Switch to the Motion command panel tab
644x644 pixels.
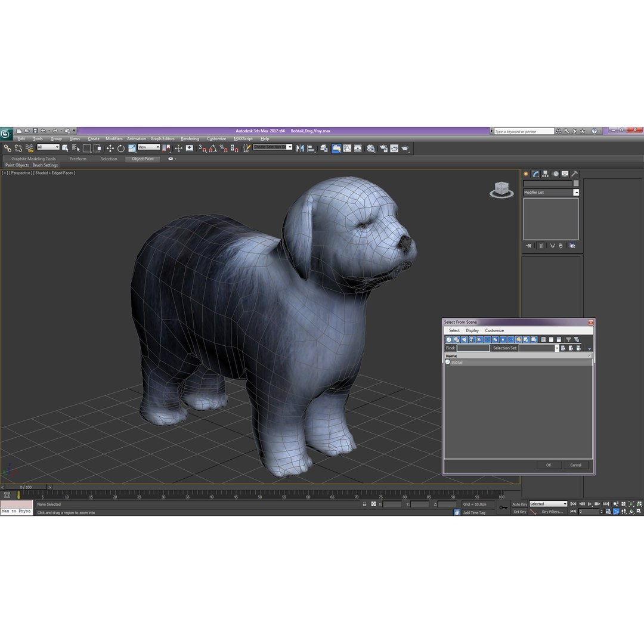coord(555,174)
